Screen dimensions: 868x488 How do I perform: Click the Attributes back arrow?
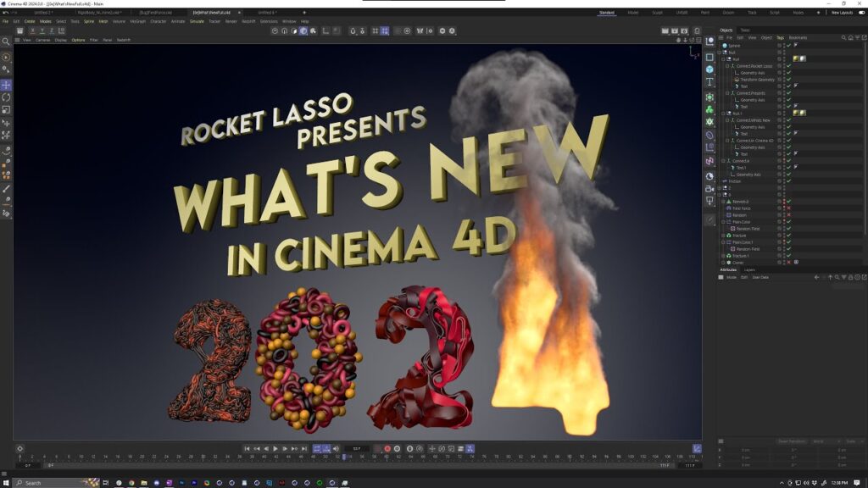(816, 277)
